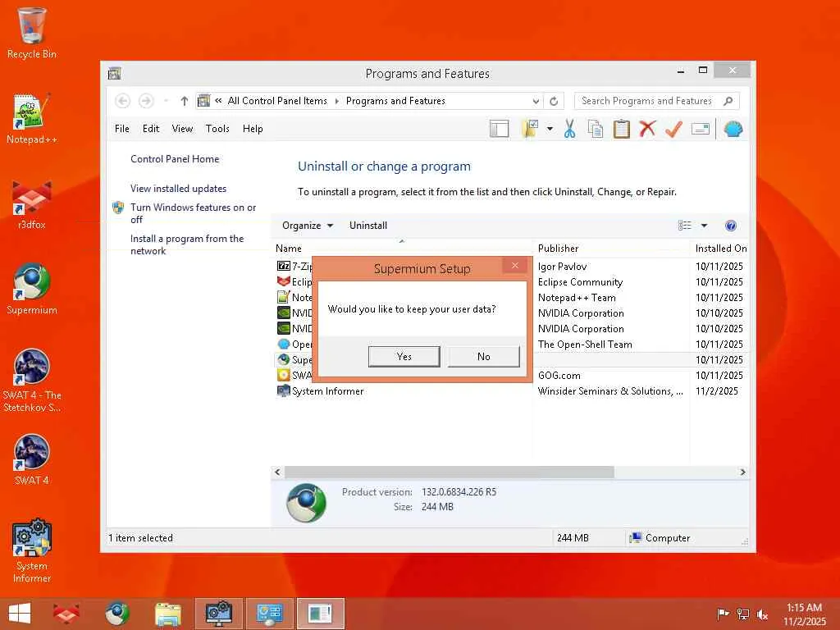The height and width of the screenshot is (630, 840).
Task: Click the Igor Pavlov publisher cell
Action: (x=562, y=267)
